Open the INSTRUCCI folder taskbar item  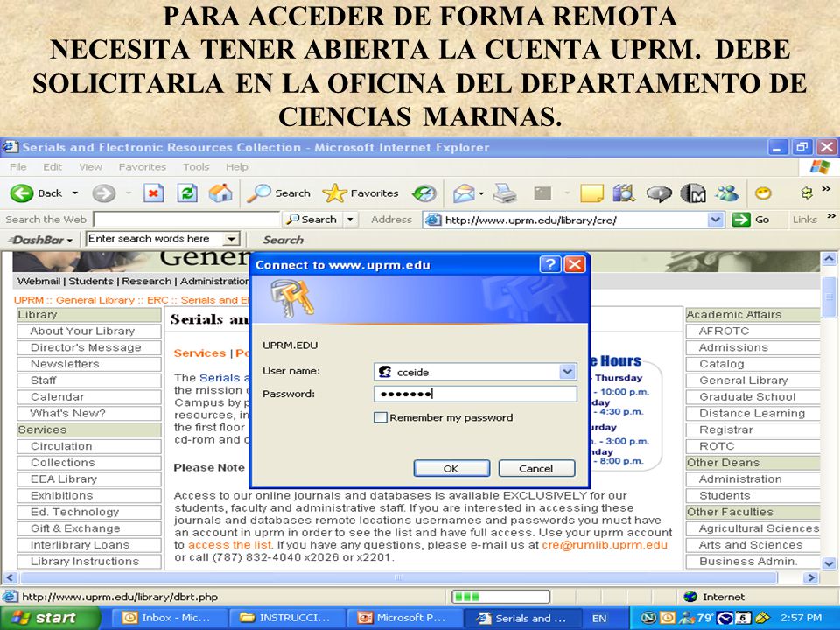[285, 618]
